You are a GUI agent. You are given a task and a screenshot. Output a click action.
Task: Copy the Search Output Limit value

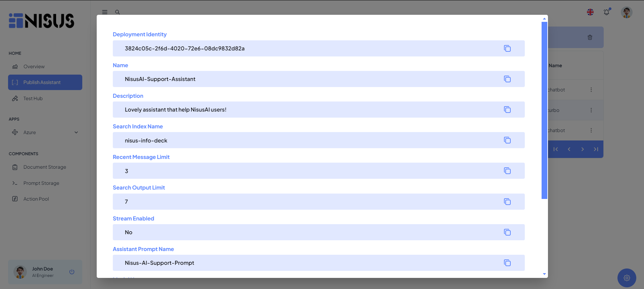pos(507,202)
